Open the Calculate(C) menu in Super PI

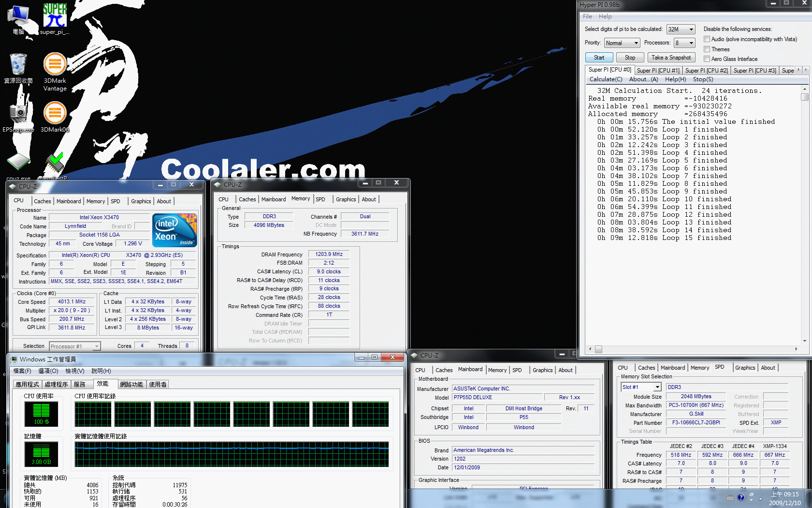pos(606,79)
